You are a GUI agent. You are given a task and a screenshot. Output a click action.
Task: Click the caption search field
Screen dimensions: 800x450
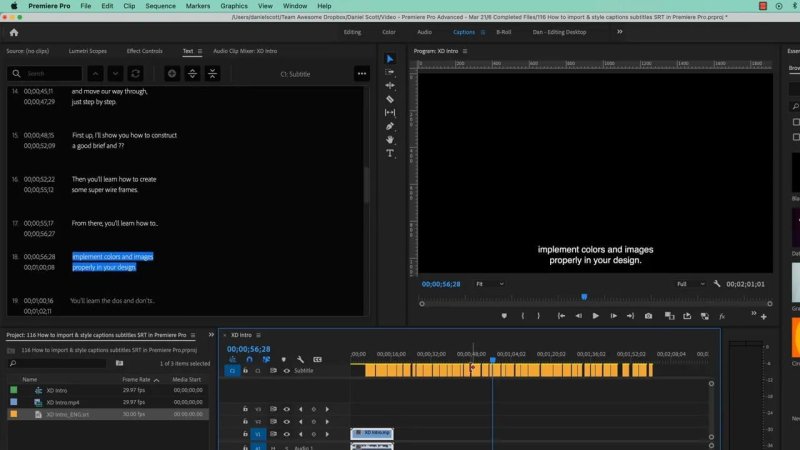[45, 73]
